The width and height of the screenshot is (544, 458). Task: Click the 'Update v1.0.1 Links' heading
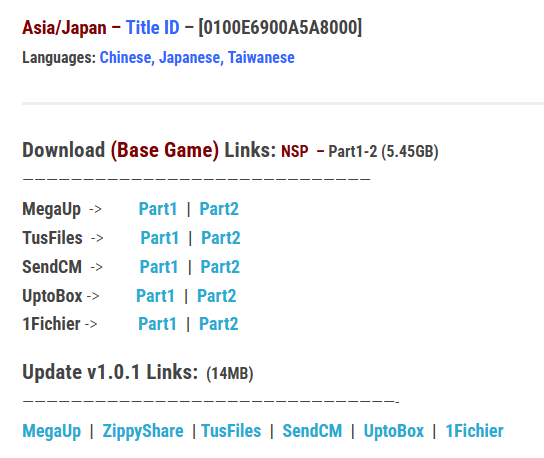coord(110,372)
